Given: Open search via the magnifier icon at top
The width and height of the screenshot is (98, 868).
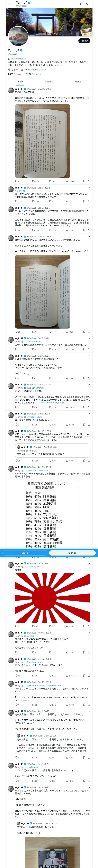Looking at the screenshot, I should (x=88, y=4).
